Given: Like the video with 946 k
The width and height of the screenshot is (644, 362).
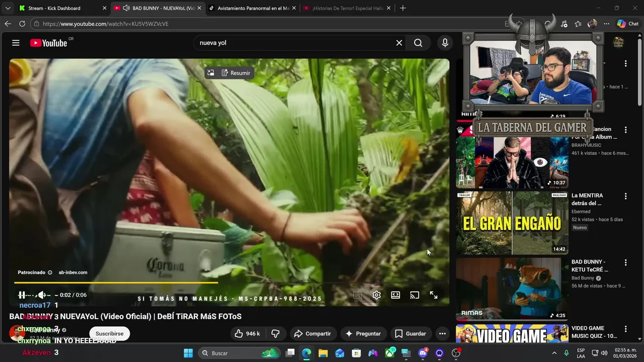Looking at the screenshot, I should (248, 333).
